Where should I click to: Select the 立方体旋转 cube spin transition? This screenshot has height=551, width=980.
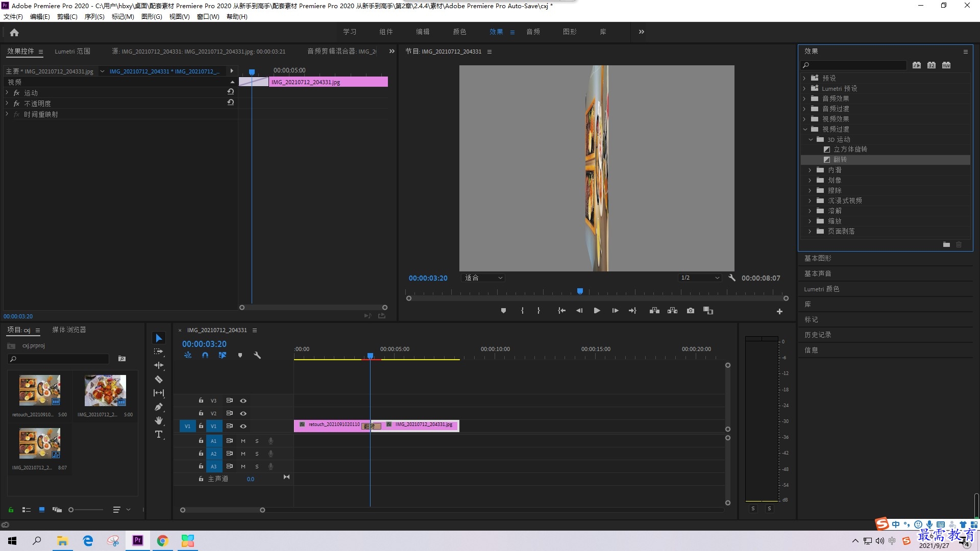pyautogui.click(x=850, y=149)
